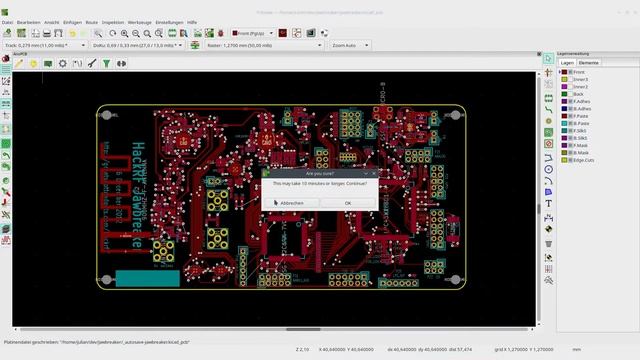Select the delete trash tool
640x360 pixels.
[x=549, y=244]
